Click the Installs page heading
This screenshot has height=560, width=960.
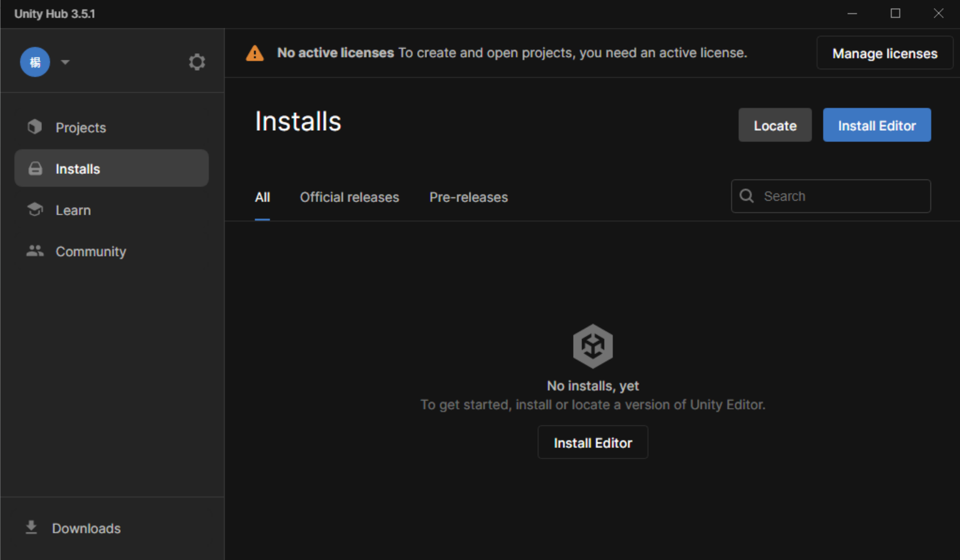[298, 121]
